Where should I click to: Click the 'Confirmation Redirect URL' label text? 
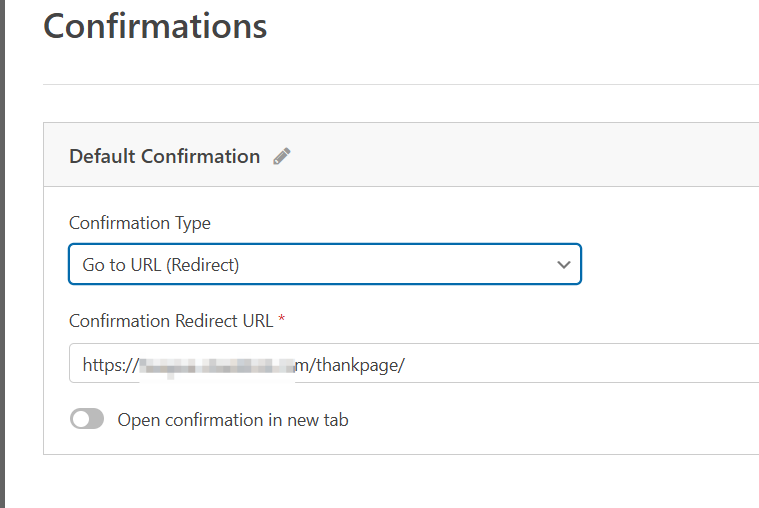(172, 321)
